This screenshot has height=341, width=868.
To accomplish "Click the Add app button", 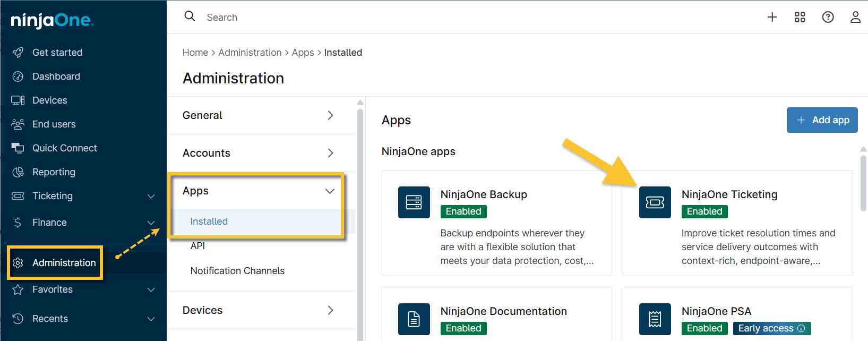I will click(x=822, y=120).
